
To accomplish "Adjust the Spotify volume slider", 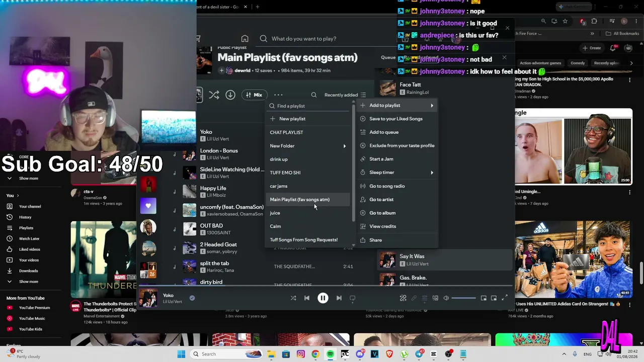I will coord(463,298).
